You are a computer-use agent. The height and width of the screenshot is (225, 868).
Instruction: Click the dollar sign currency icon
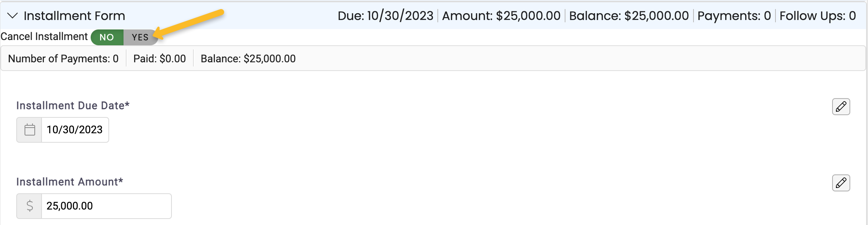point(29,206)
